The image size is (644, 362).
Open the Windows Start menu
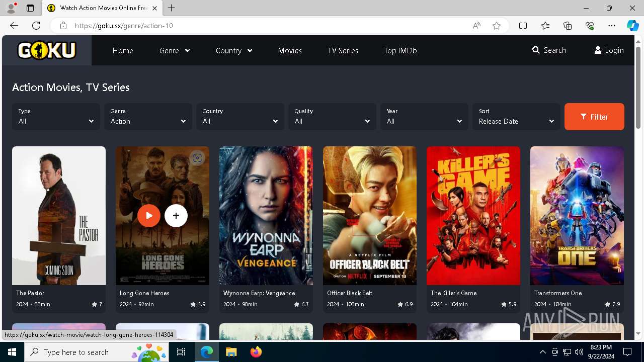point(12,352)
